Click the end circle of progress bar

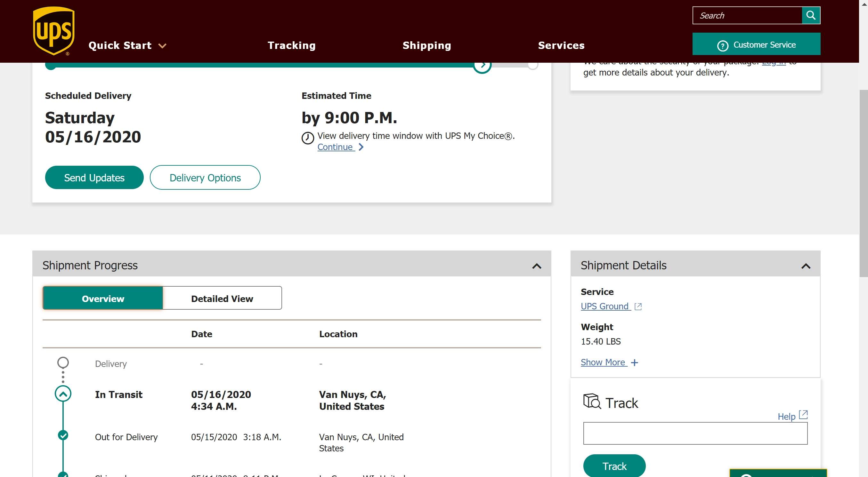(x=533, y=65)
